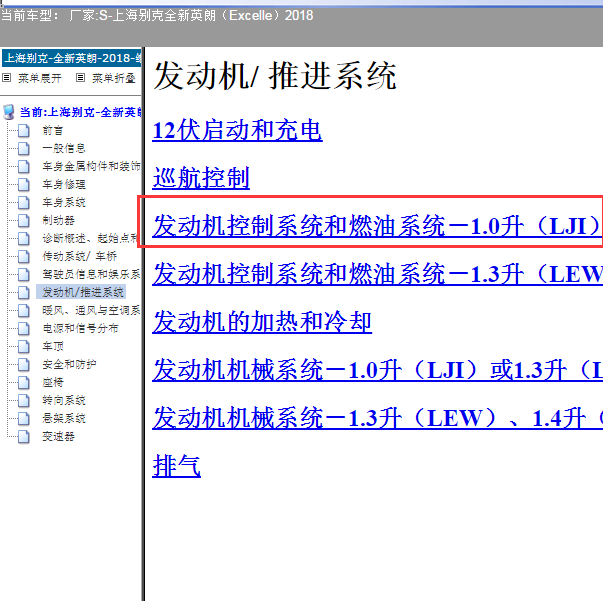603x601 pixels.
Task: Click the 菜单展开 expand-all icon
Action: (x=7, y=78)
